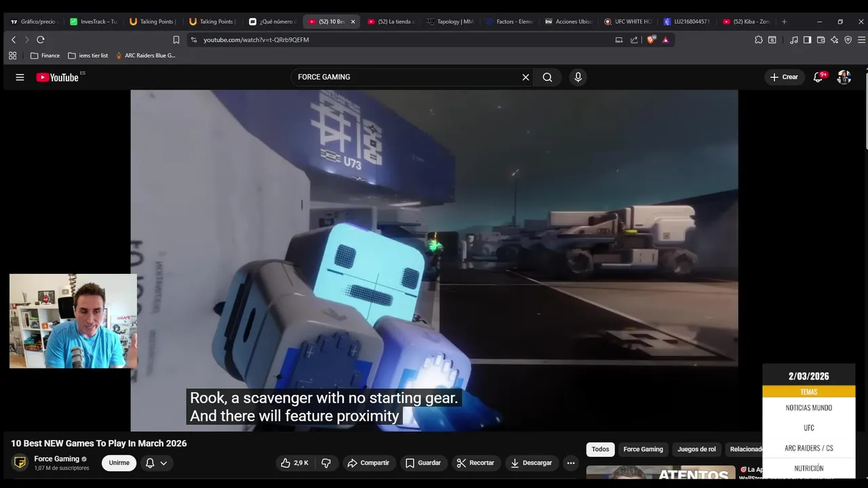Like the video with thumbs up
This screenshot has height=488, width=868.
tap(294, 463)
